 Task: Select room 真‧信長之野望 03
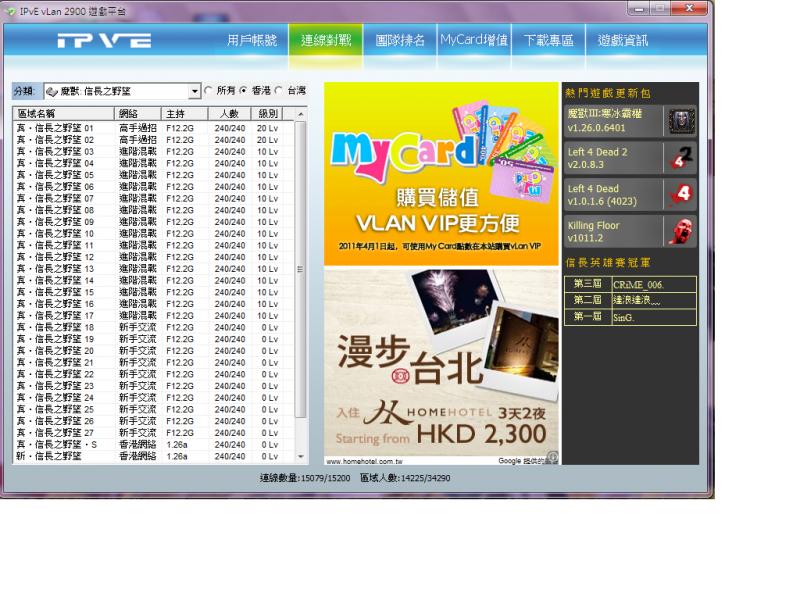[154, 152]
